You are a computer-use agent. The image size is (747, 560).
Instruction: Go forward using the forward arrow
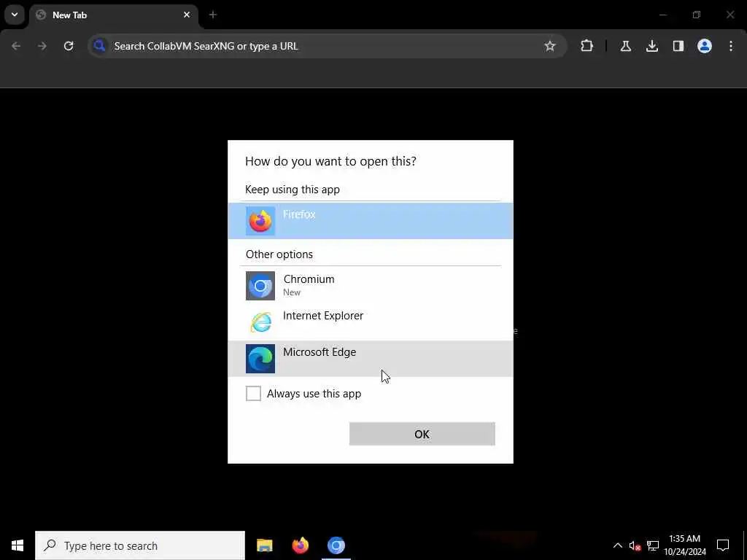click(42, 46)
